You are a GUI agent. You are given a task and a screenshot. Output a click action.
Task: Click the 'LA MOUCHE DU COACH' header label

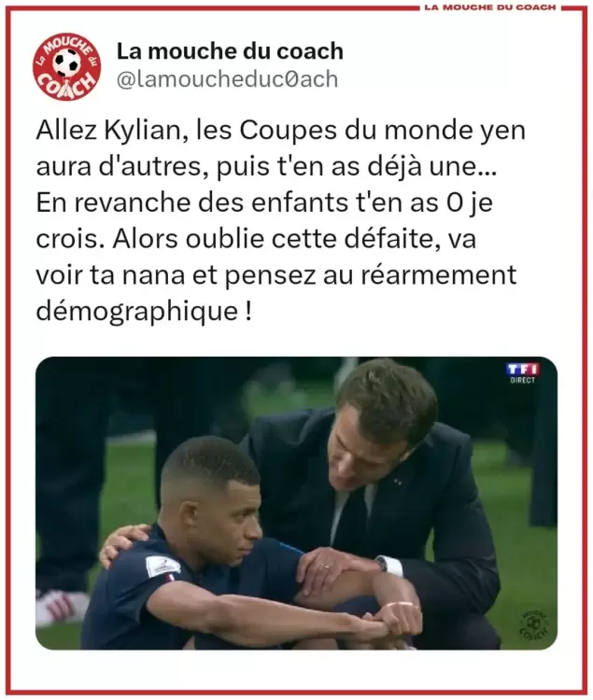click(x=490, y=7)
